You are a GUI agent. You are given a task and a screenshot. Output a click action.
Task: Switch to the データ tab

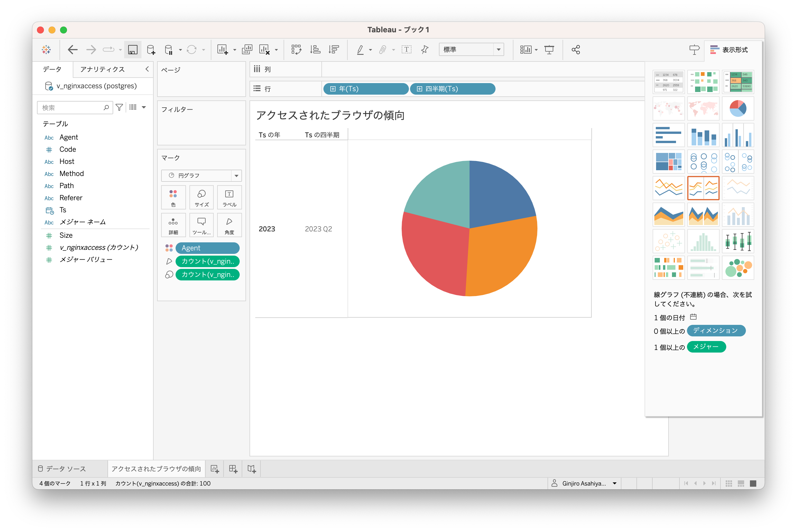pos(52,69)
